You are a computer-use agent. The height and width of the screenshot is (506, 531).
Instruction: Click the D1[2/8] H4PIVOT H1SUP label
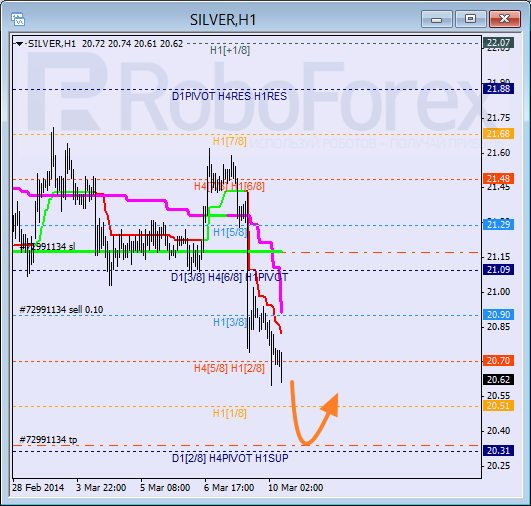pyautogui.click(x=230, y=458)
